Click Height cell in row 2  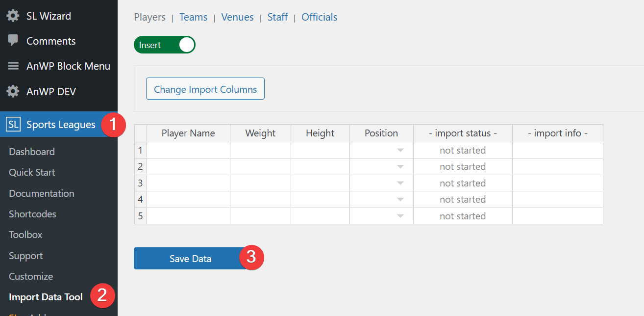pos(321,167)
